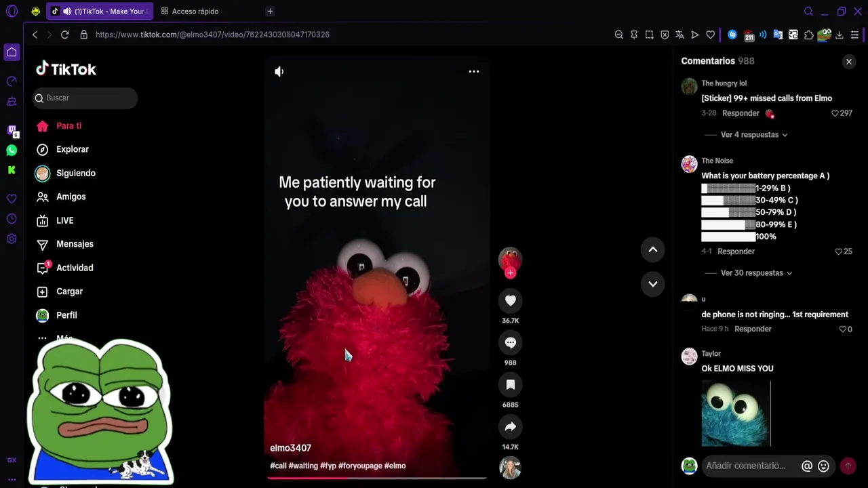Image resolution: width=868 pixels, height=488 pixels.
Task: Click into TikTok Buscar search field
Action: click(85, 98)
